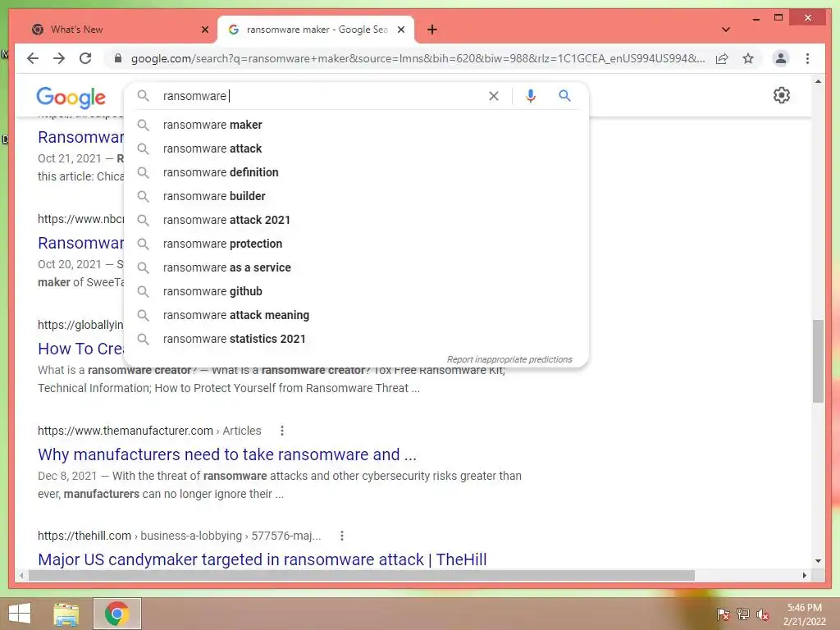The width and height of the screenshot is (840, 630).
Task: Choose suggestion ransomware maker
Action: click(356, 125)
